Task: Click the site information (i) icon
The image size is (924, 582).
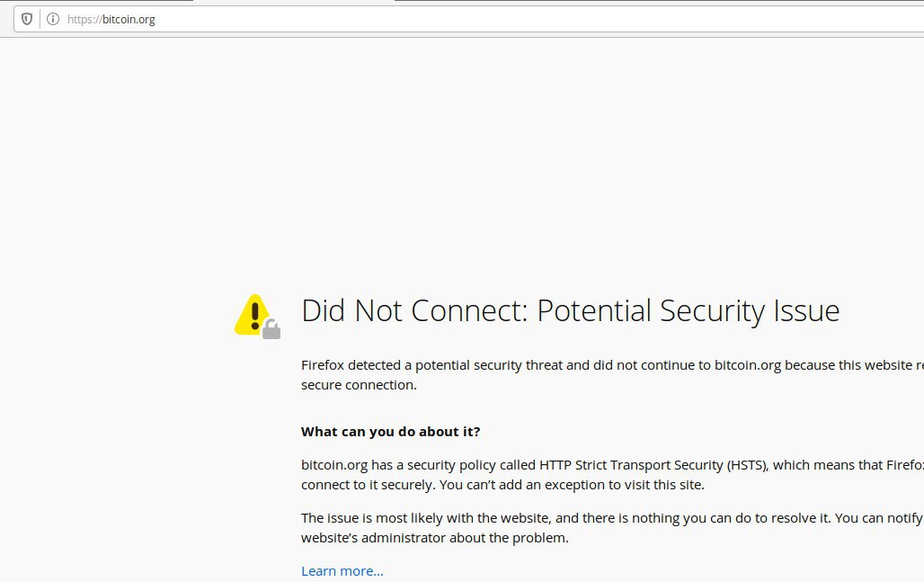Action: tap(53, 19)
